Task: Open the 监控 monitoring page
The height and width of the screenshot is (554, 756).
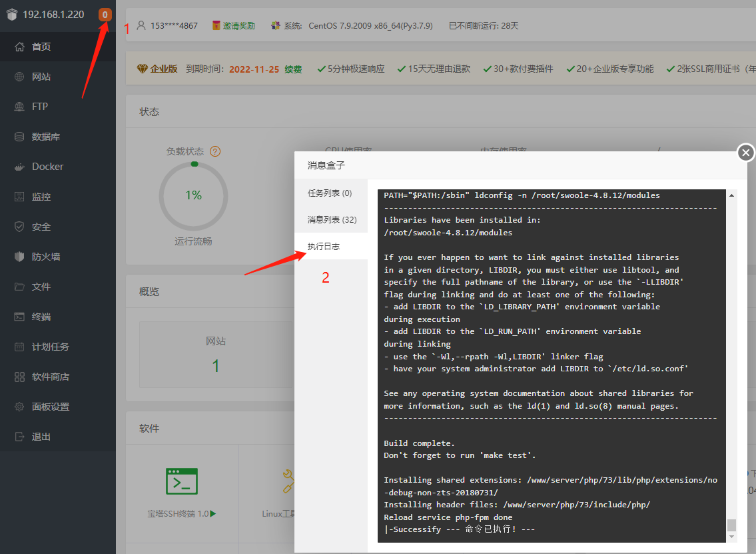Action: pos(41,197)
